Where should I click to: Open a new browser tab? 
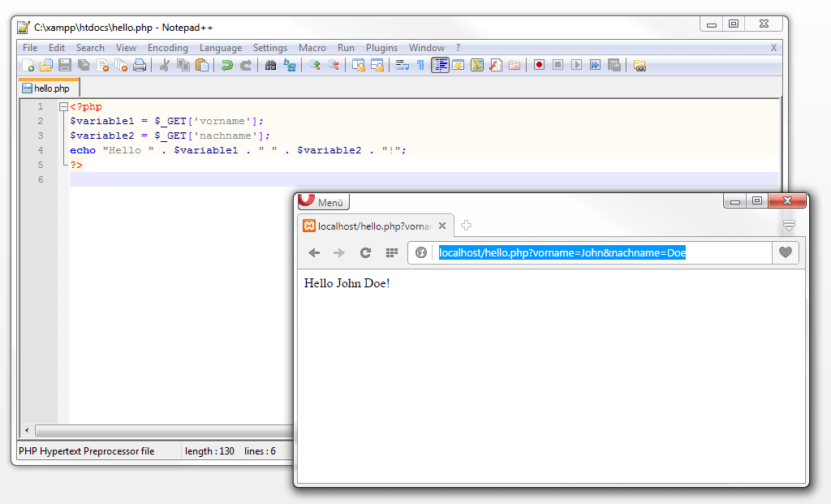pos(466,226)
